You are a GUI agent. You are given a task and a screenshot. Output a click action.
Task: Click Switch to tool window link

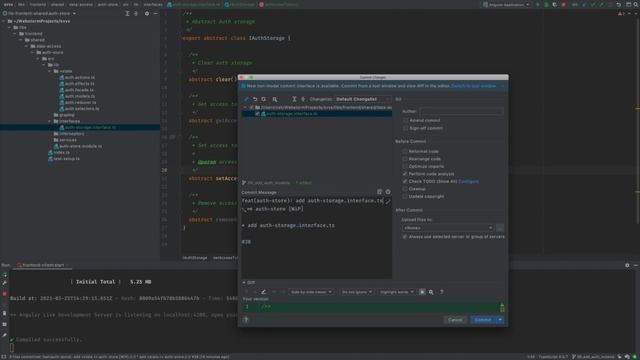pyautogui.click(x=473, y=86)
